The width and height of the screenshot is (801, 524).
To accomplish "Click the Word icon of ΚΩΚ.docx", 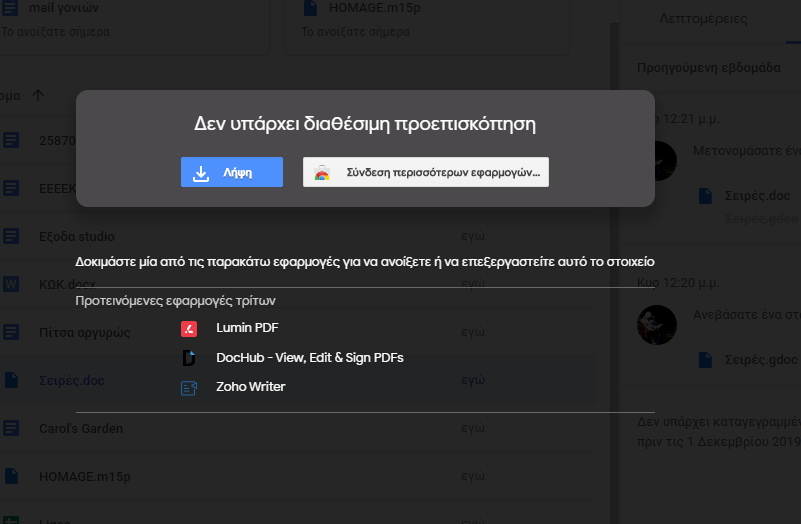I will pos(11,284).
